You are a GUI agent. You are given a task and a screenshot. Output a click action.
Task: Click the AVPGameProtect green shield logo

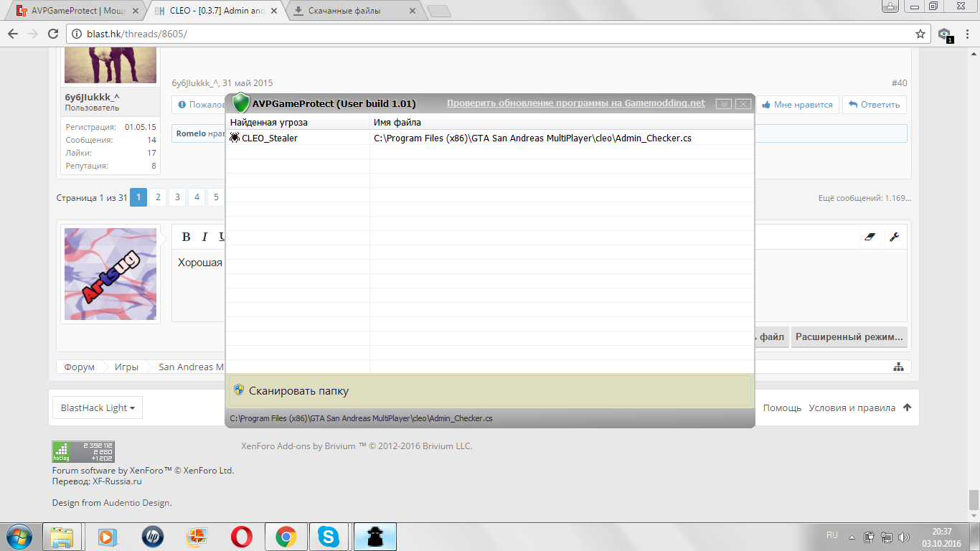pyautogui.click(x=241, y=103)
